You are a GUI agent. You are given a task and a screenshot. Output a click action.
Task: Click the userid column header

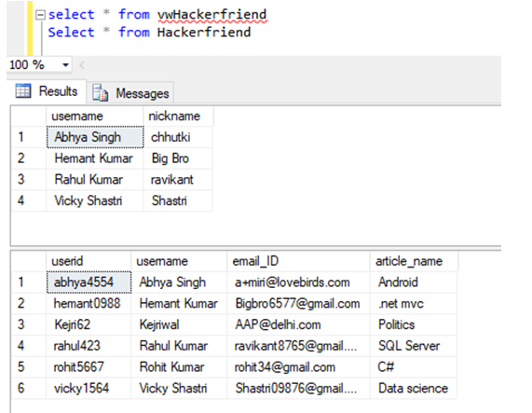pos(89,261)
